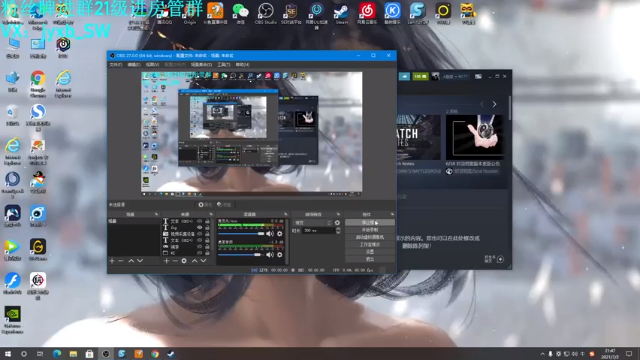Click File Explorer icon in the taskbar
The height and width of the screenshot is (360, 640).
tap(73, 354)
